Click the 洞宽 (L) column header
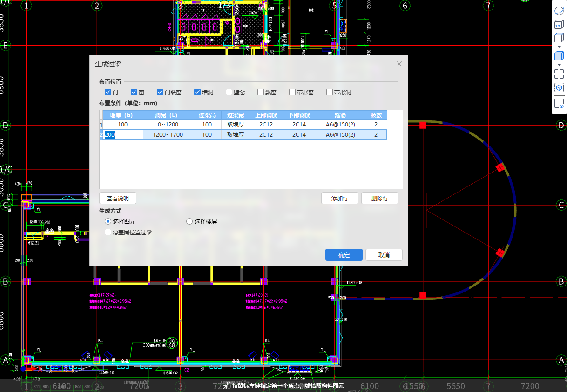This screenshot has height=392, width=567. coord(167,115)
